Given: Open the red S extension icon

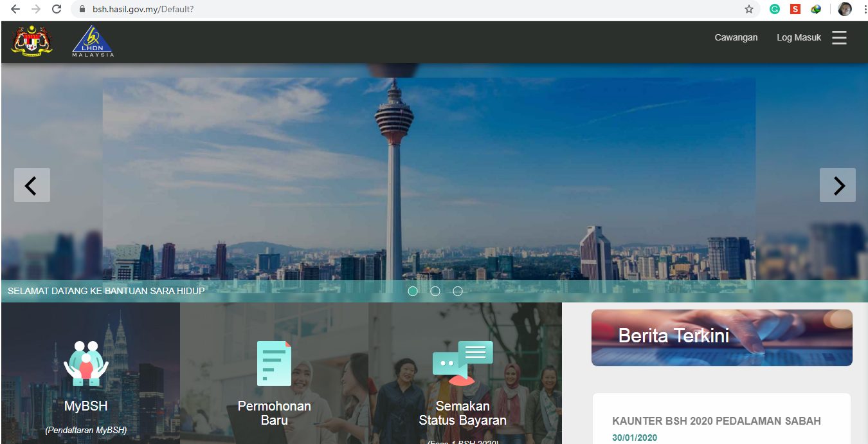Looking at the screenshot, I should click(795, 9).
